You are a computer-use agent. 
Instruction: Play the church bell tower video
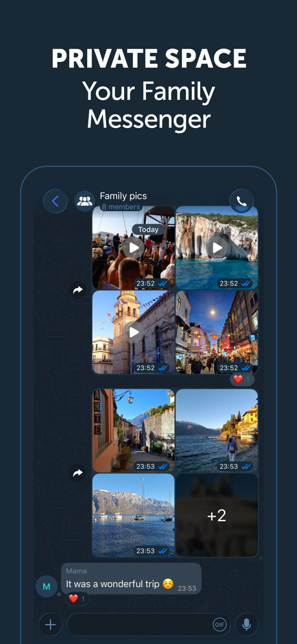tap(134, 332)
